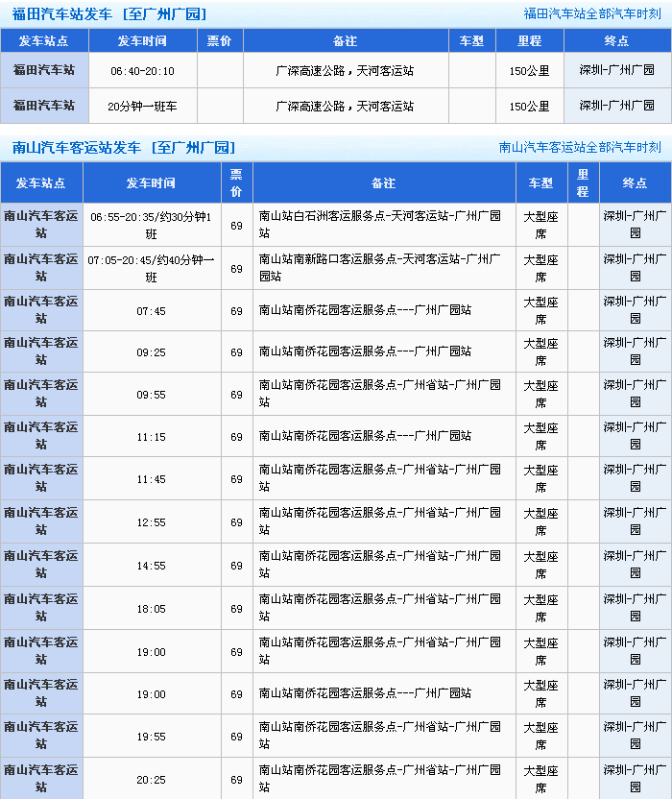The width and height of the screenshot is (672, 799).
Task: Click the 车型 header in the 南山 table
Action: point(541,182)
